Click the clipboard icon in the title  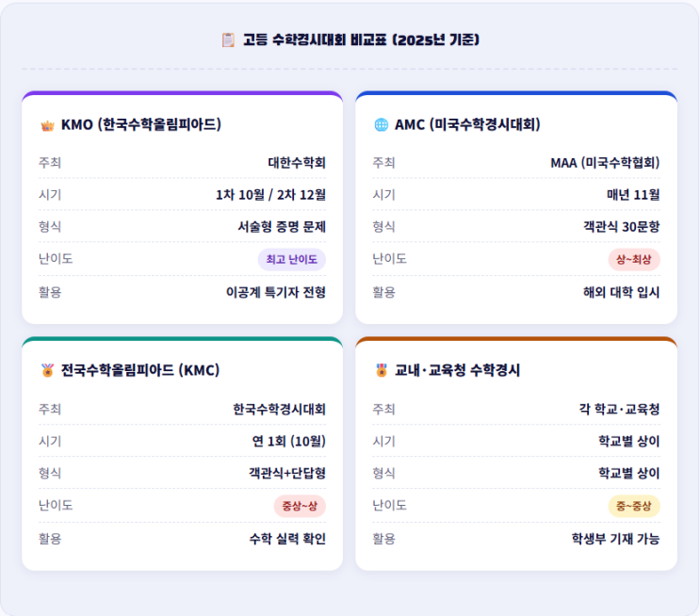pyautogui.click(x=228, y=40)
